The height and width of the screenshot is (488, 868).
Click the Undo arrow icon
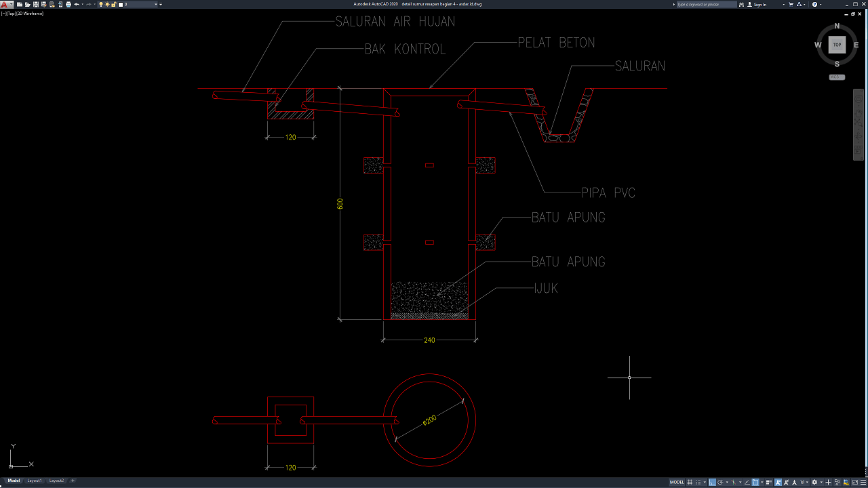pos(77,4)
